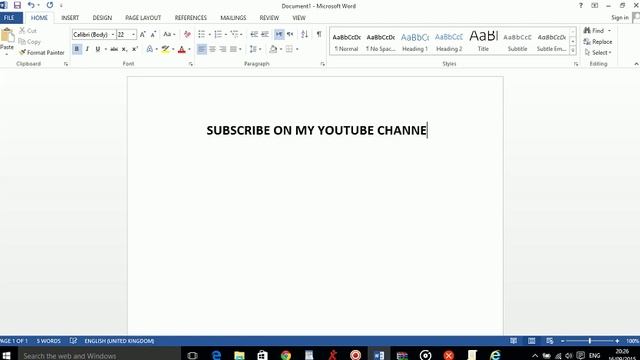Viewport: 640px width, 360px height.
Task: Toggle show paragraph marks
Action: click(x=319, y=34)
